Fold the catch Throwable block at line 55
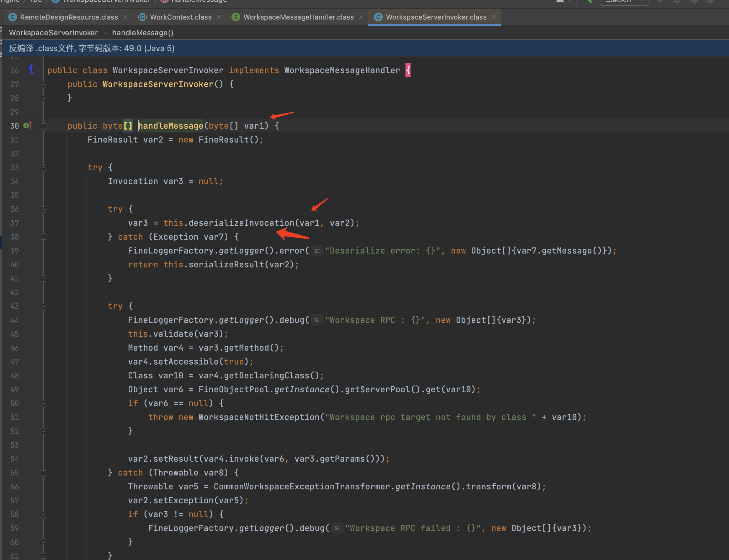The width and height of the screenshot is (729, 560). click(x=43, y=473)
